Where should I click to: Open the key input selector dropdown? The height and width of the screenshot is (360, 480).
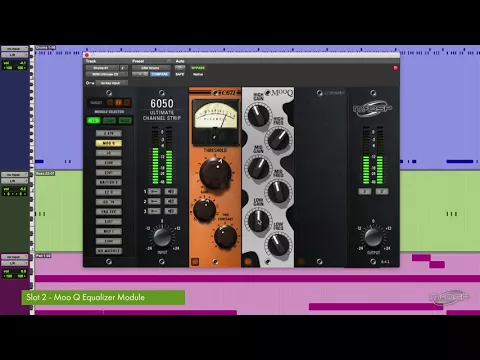click(112, 83)
